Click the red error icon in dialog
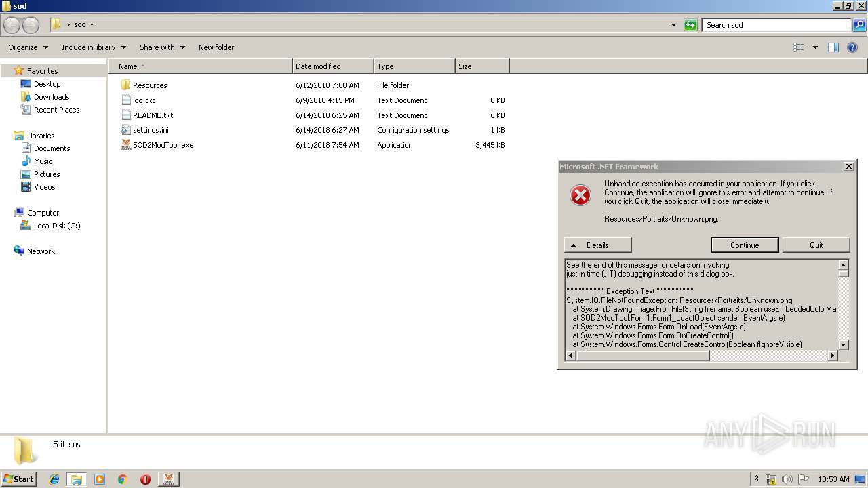The width and height of the screenshot is (868, 488). click(580, 195)
